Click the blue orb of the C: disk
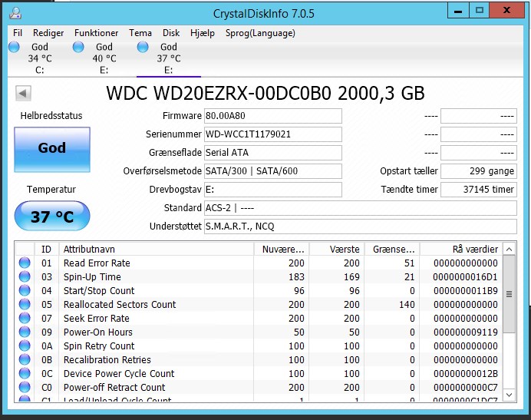 [14, 47]
